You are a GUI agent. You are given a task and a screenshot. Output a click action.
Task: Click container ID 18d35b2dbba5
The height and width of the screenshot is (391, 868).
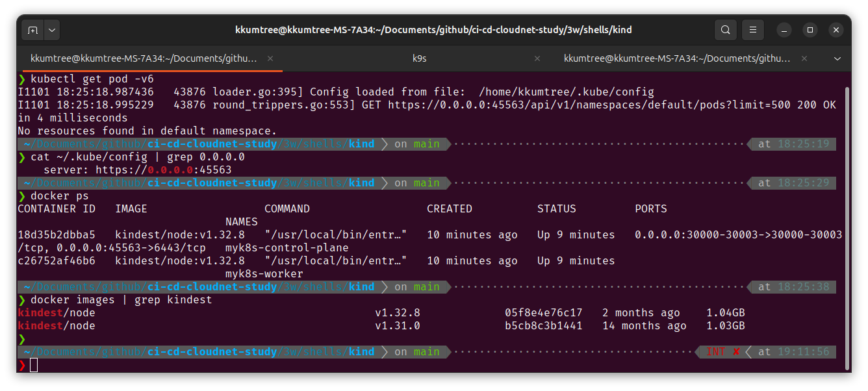click(57, 235)
